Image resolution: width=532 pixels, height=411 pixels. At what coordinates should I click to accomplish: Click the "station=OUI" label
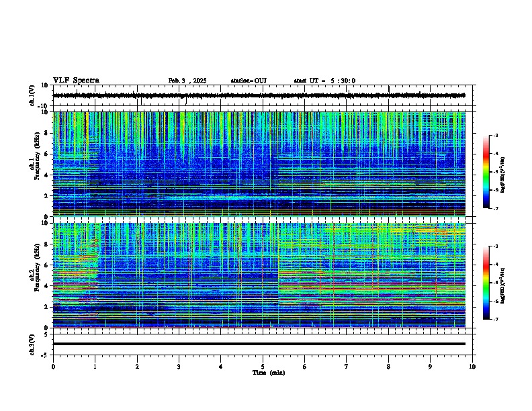[249, 81]
